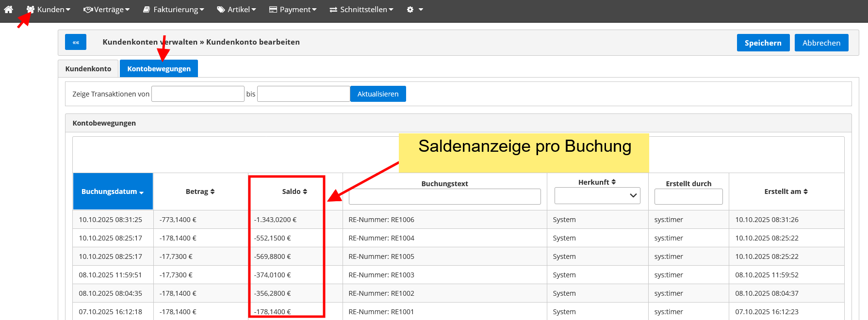Toggle Buchungsdatum descending sort
The image size is (868, 320).
tap(113, 192)
